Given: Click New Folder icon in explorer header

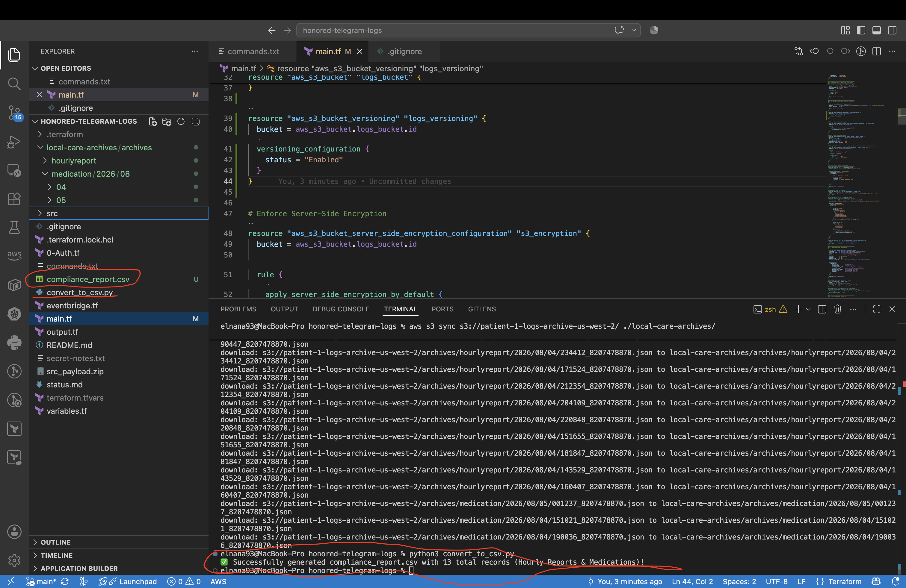Looking at the screenshot, I should (x=167, y=121).
